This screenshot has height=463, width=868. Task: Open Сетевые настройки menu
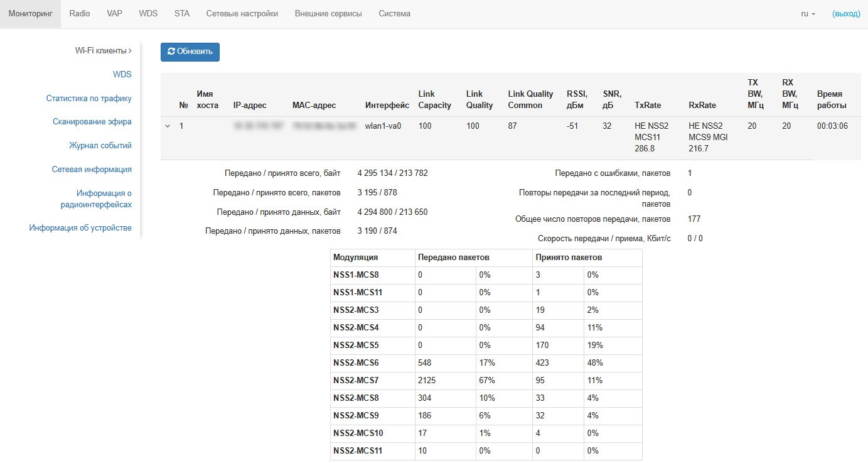[242, 14]
